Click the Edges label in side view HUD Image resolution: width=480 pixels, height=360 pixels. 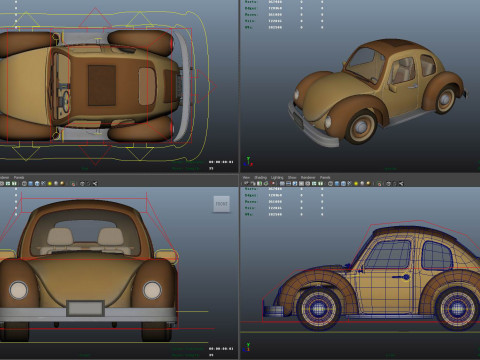250,195
